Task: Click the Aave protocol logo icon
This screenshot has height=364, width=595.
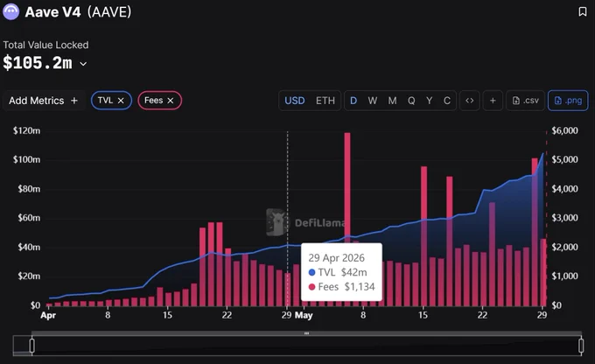Action: (x=10, y=11)
